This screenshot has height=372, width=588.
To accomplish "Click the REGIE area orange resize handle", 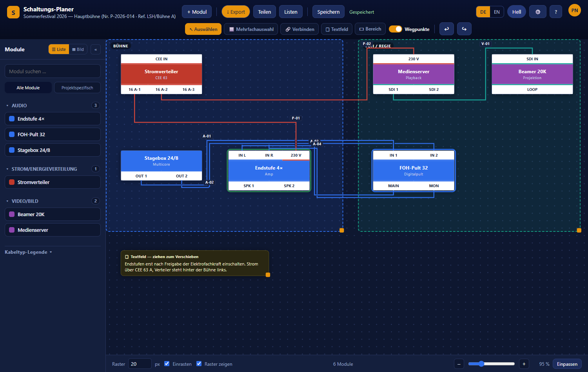I will pos(579,230).
